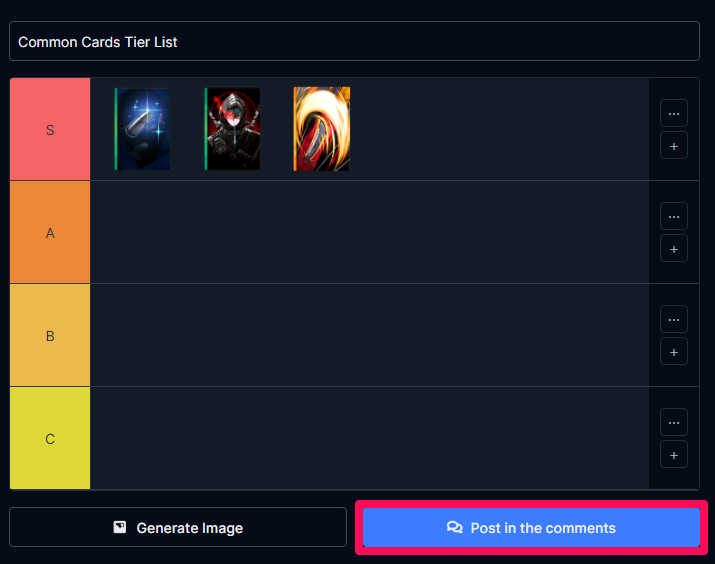
Task: Click the B tier label
Action: 50,336
